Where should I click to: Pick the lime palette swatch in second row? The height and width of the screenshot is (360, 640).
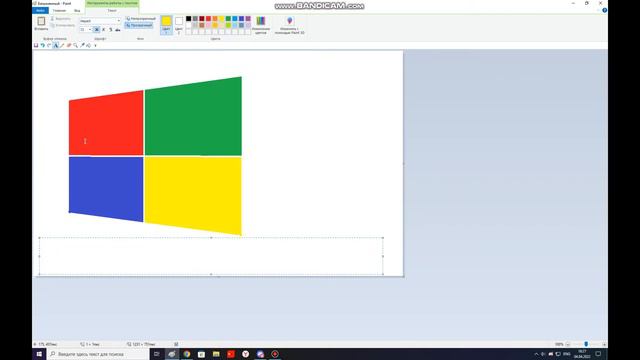(x=228, y=25)
